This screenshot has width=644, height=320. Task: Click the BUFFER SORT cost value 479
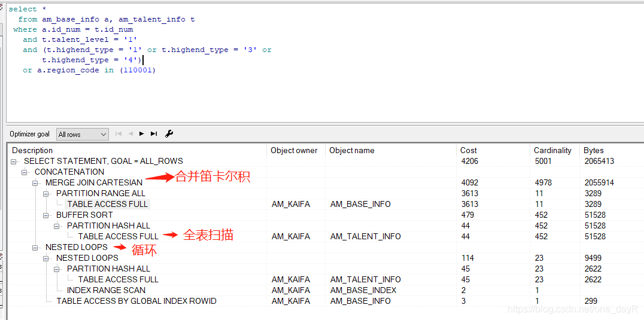[467, 215]
